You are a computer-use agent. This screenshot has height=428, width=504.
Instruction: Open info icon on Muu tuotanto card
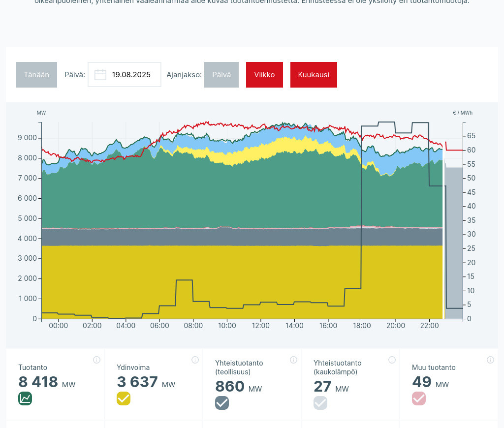(490, 360)
